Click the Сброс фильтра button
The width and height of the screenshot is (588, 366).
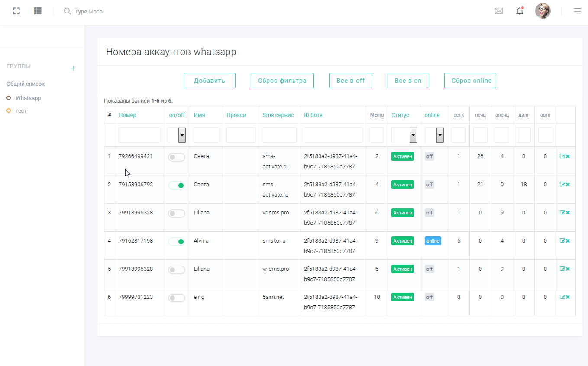pyautogui.click(x=282, y=81)
